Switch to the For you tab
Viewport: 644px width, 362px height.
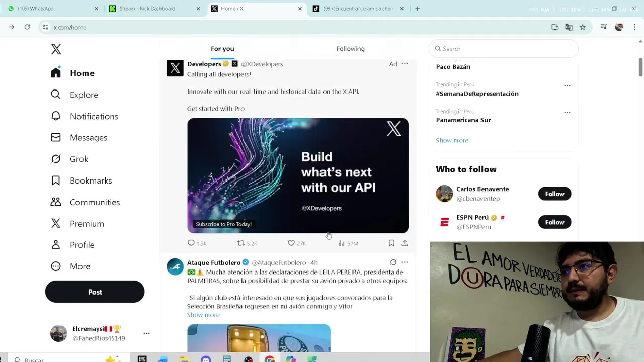[x=222, y=49]
